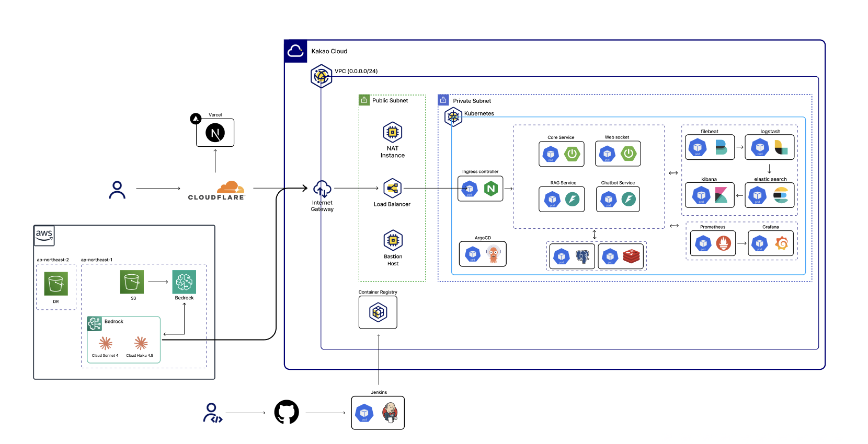Select the VPC hexagon icon
Screen dimensions: 868x444
coord(321,76)
